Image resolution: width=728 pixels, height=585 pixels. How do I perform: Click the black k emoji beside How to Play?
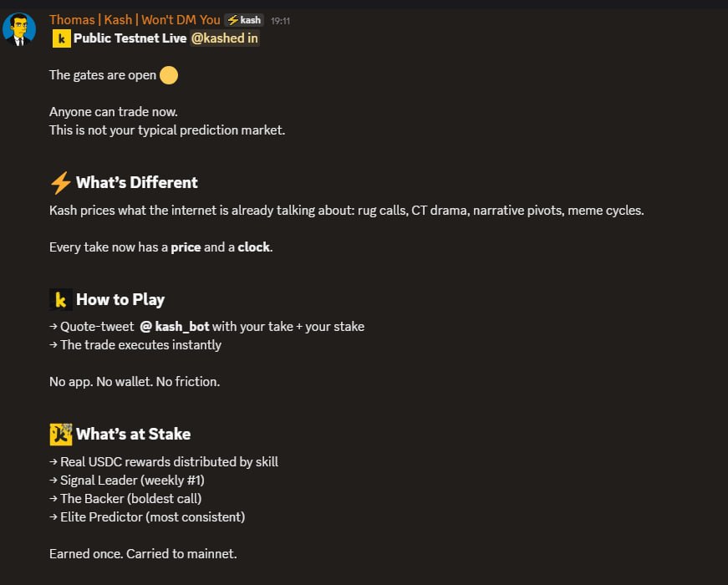(61, 299)
